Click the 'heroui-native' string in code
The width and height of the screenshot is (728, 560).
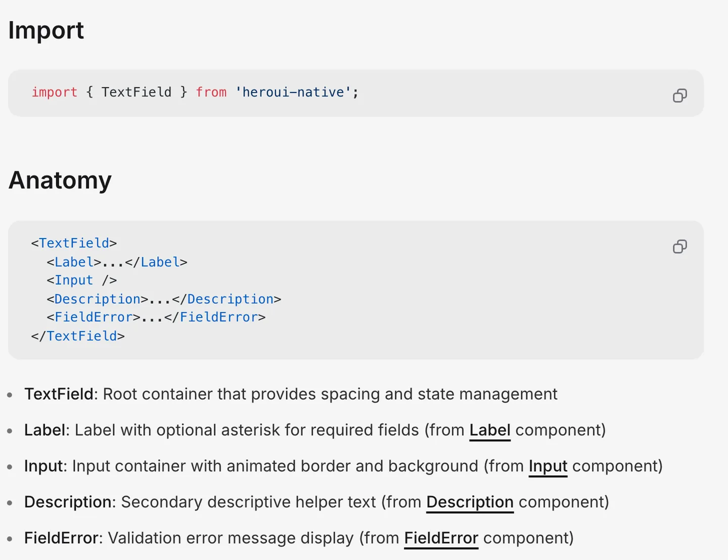(293, 92)
